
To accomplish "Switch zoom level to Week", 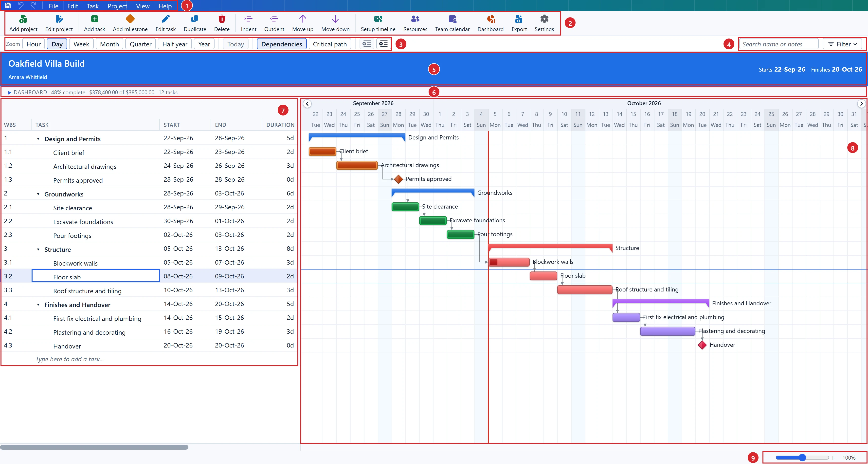I will point(81,44).
